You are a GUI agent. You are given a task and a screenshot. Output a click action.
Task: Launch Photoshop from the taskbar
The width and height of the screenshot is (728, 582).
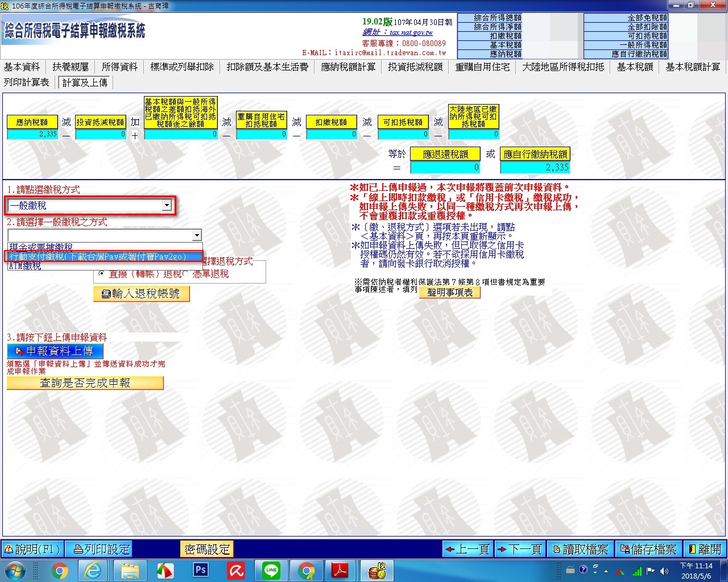201,569
